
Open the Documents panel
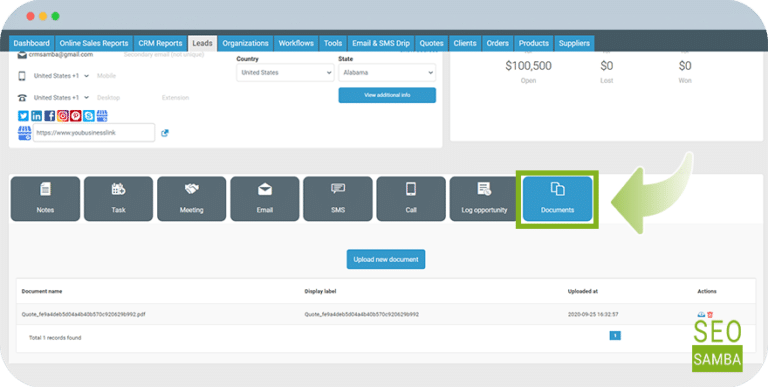[557, 199]
